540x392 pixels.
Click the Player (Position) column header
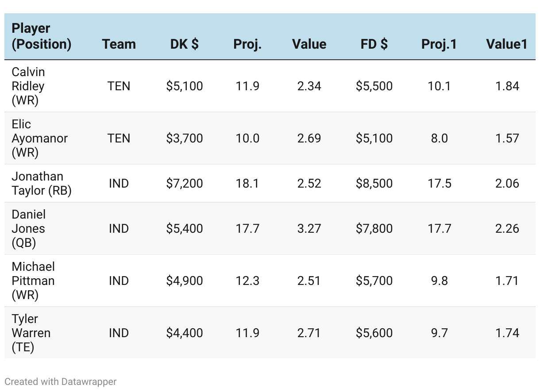click(41, 36)
